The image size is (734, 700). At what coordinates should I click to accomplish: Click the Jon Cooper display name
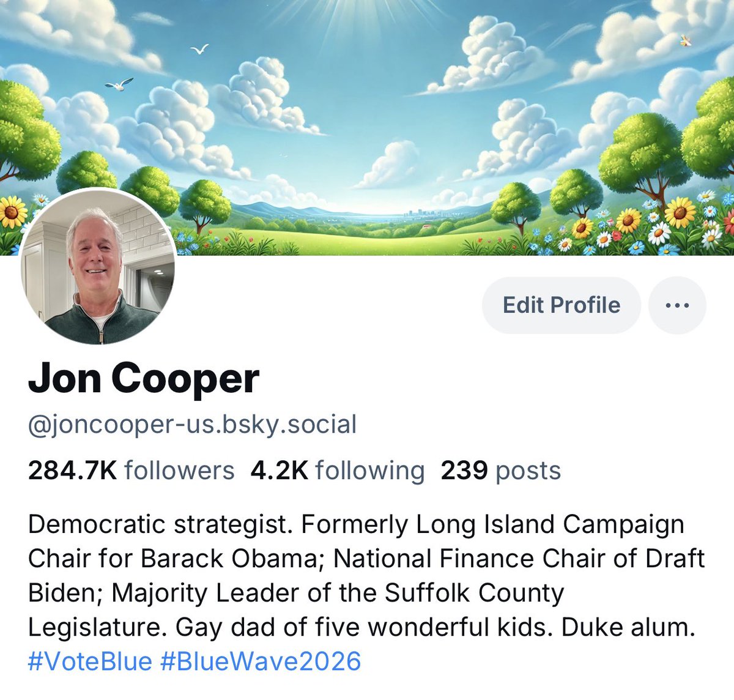144,378
